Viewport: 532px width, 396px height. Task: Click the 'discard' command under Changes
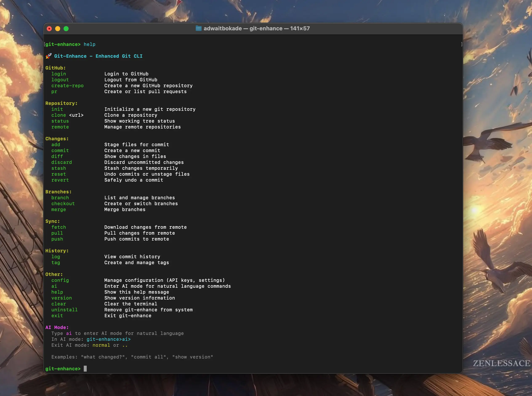(61, 162)
